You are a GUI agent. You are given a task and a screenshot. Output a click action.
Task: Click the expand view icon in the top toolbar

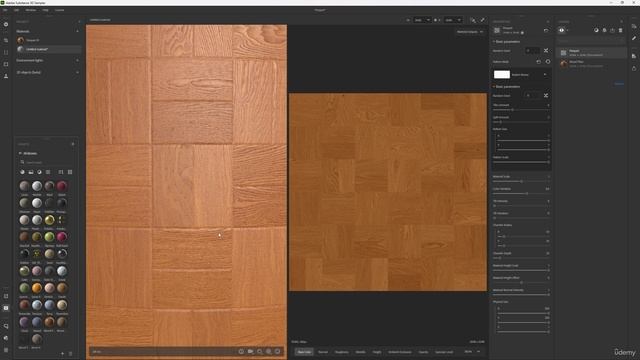pos(482,20)
